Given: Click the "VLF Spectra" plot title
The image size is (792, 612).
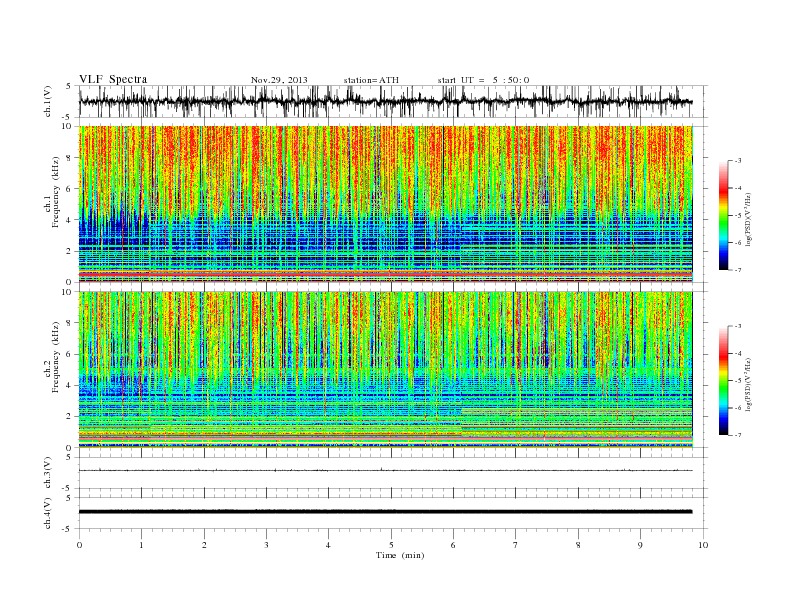Looking at the screenshot, I should point(113,79).
